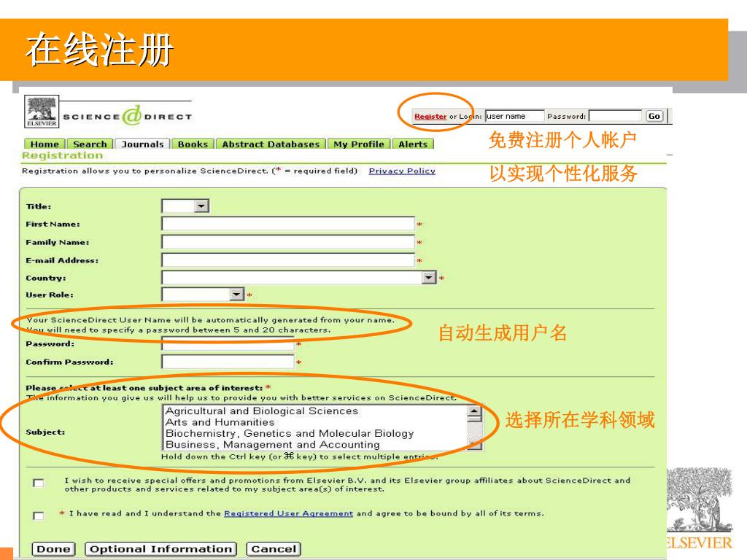Click the Register link
Screen dimensions: 747x560
click(x=430, y=116)
